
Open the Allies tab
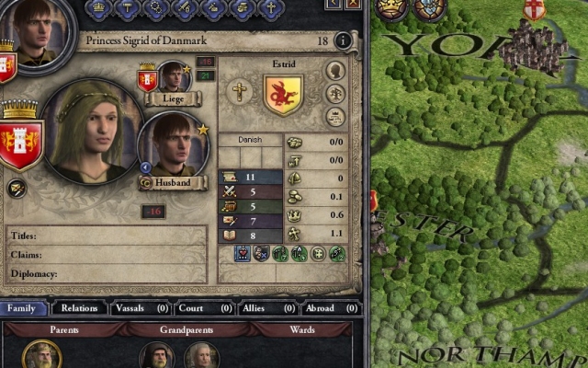[268, 308]
